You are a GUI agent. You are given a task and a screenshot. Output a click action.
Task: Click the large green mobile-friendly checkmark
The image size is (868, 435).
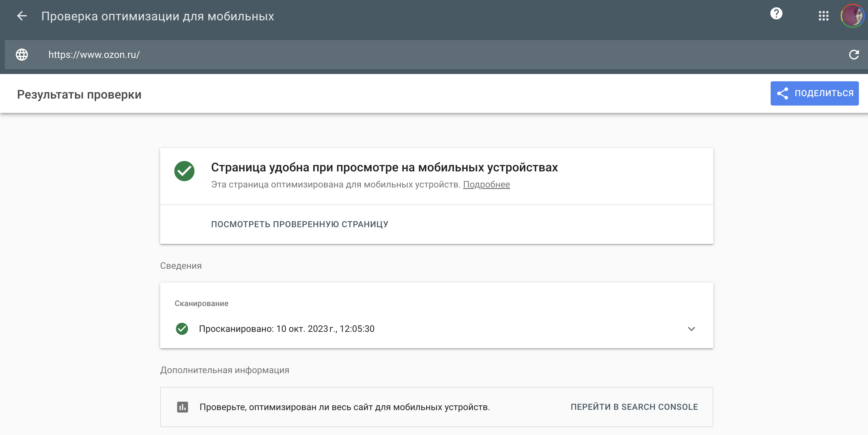tap(184, 171)
